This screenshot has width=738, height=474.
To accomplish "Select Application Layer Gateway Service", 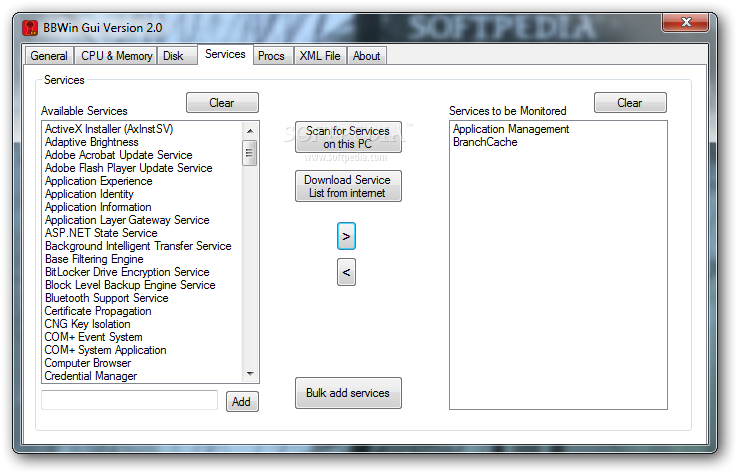I will coord(127,220).
